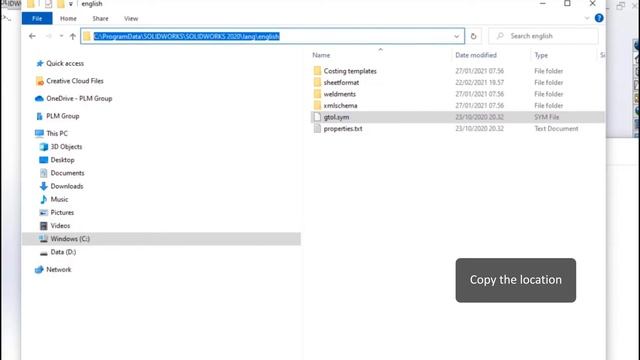Click the 3D Objects cube icon
Screen dimensions: 640x360
point(44,147)
